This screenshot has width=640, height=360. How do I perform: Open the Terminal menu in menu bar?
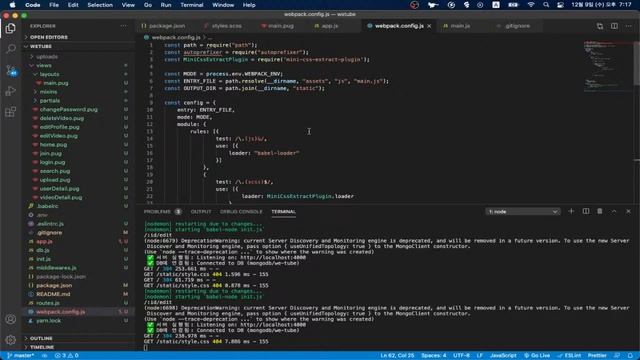(192, 5)
